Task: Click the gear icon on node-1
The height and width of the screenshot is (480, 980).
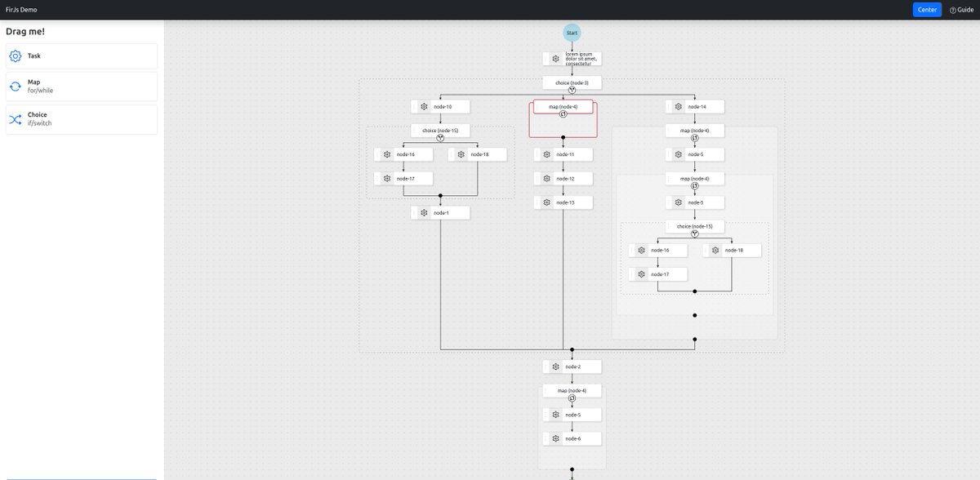Action: tap(424, 213)
